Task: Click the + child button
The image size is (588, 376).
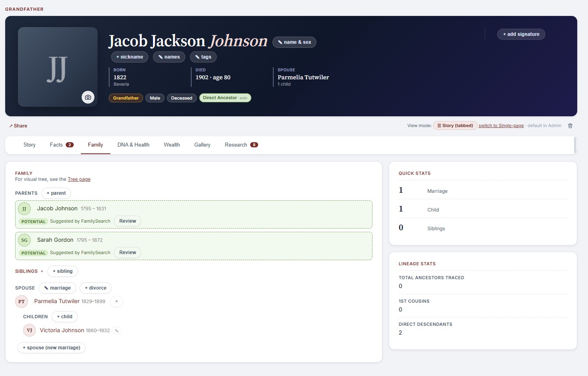Action: pyautogui.click(x=65, y=317)
